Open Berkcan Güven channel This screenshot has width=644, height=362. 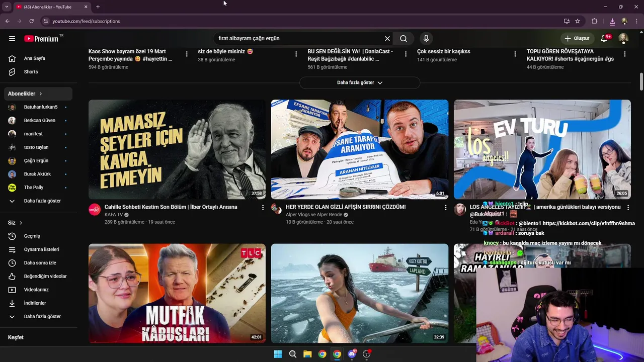(x=38, y=120)
